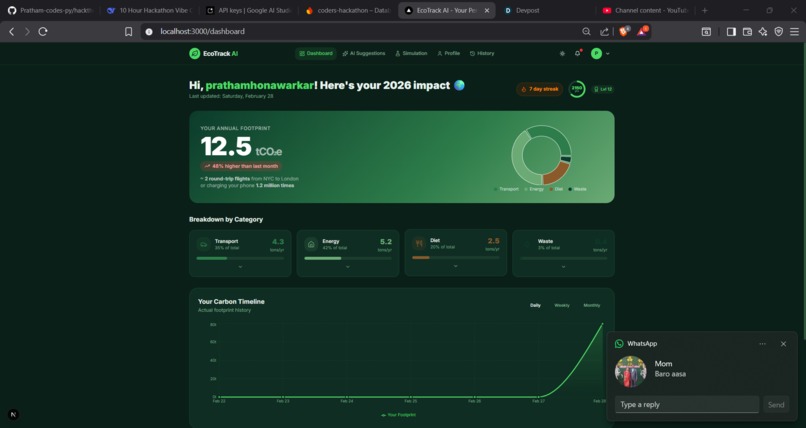
Task: Expand the Waste category card chevron
Action: (x=563, y=267)
